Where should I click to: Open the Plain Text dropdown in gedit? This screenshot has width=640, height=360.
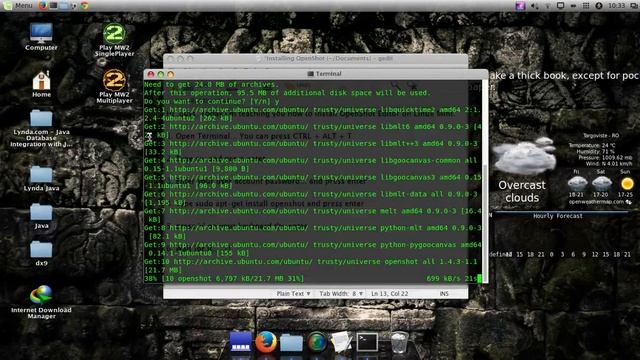(293, 293)
